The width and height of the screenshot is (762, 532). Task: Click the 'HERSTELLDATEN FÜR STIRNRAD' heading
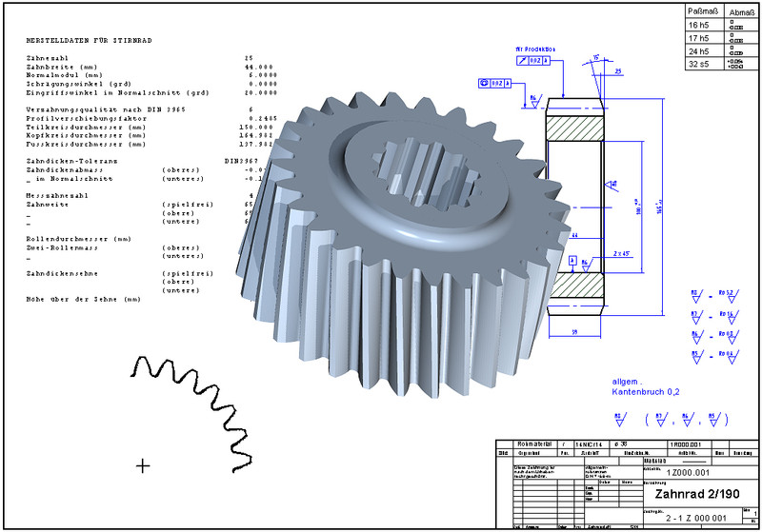click(x=90, y=41)
